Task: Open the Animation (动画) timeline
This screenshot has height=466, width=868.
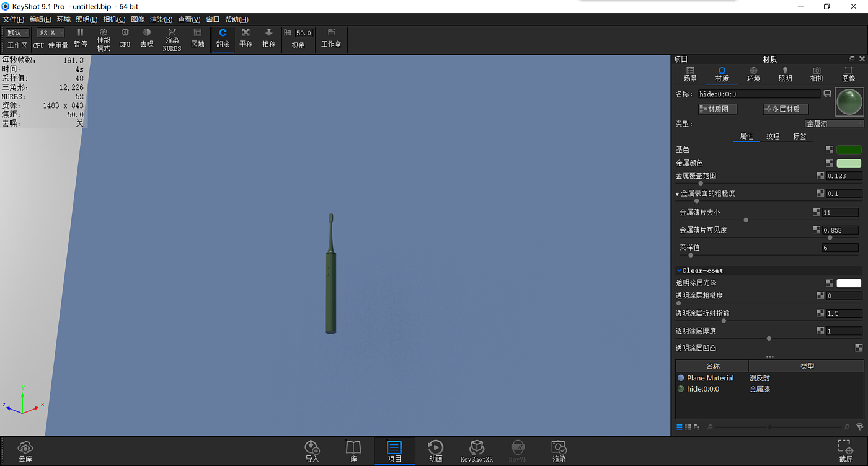Action: (x=436, y=451)
